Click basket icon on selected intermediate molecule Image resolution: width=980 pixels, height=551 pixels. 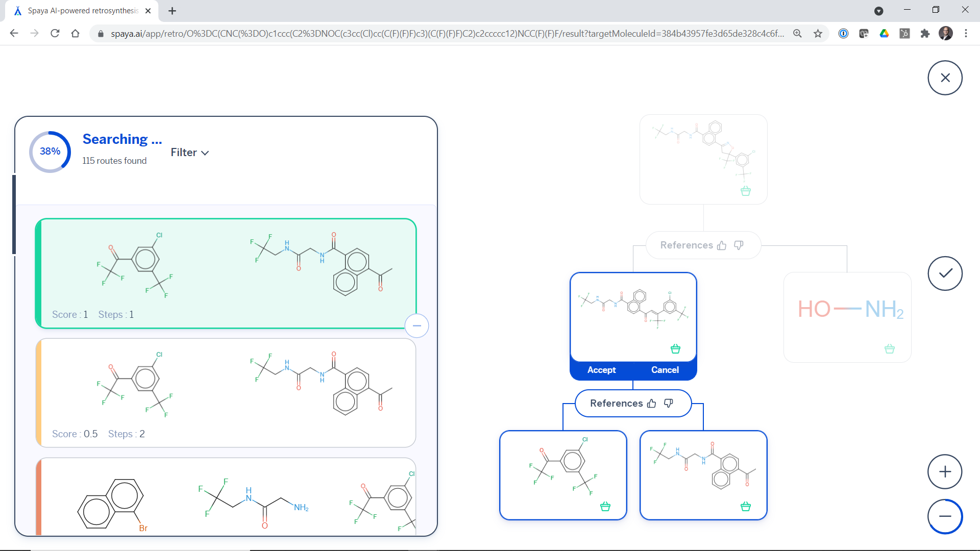[x=675, y=349]
